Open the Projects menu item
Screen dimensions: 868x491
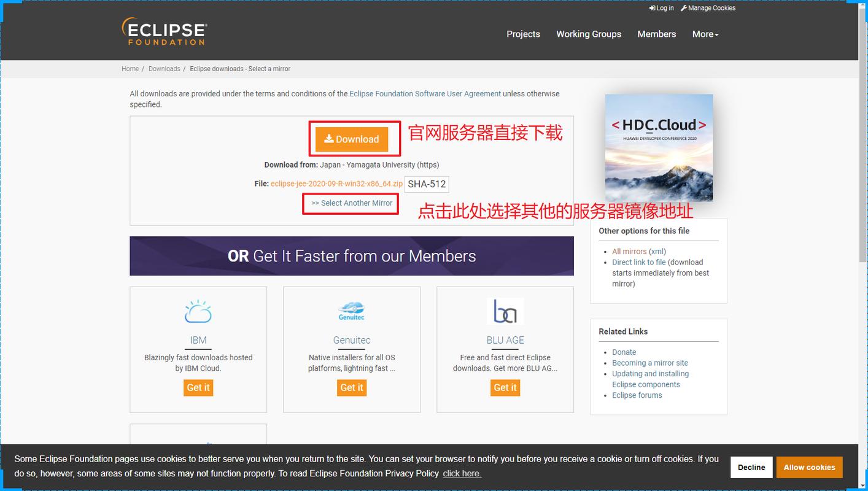(523, 34)
